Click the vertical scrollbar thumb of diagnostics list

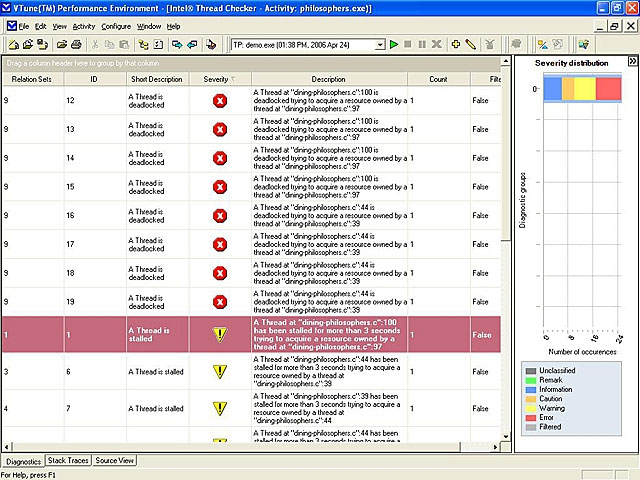click(506, 153)
